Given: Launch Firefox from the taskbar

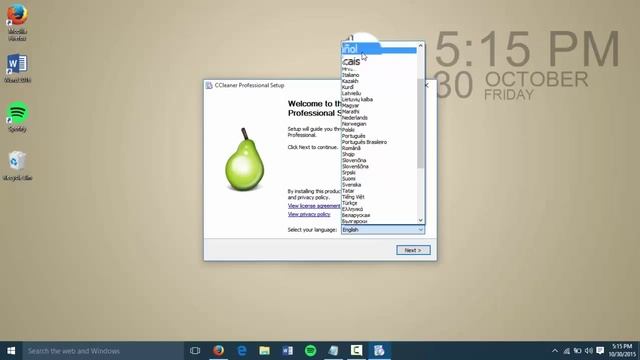Looking at the screenshot, I should [218, 351].
